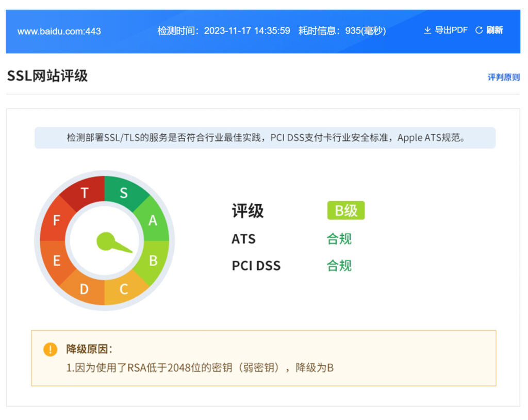Select the D segment on rating gauge
The width and height of the screenshot is (528, 420).
coord(84,289)
